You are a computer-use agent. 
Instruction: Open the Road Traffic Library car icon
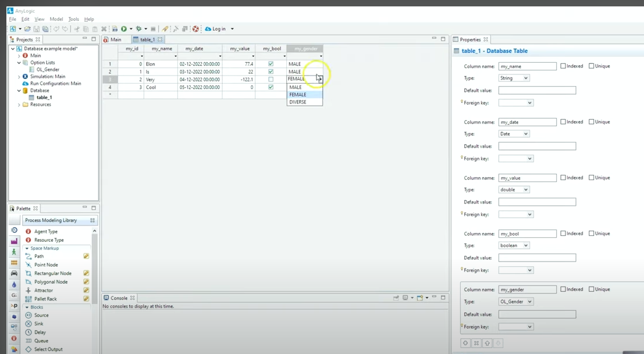point(14,273)
